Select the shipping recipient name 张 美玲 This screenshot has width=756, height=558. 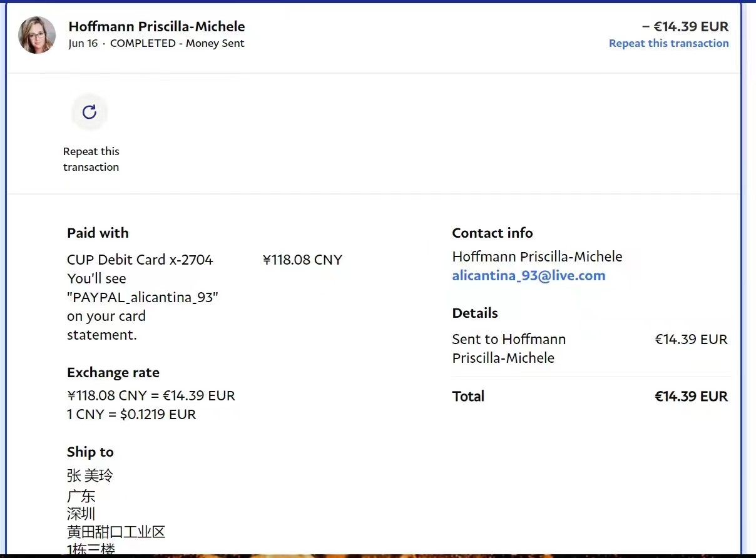(x=90, y=476)
